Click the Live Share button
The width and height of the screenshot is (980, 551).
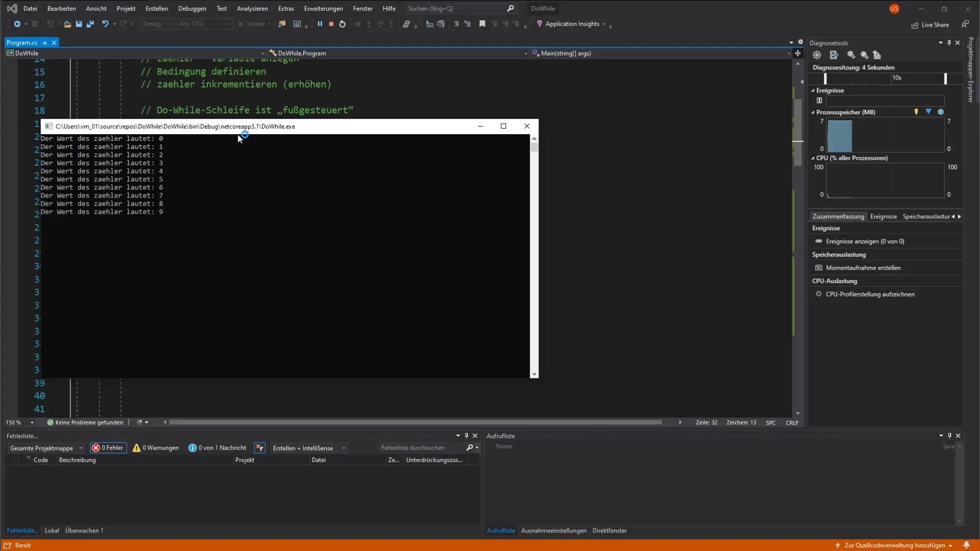pyautogui.click(x=930, y=24)
